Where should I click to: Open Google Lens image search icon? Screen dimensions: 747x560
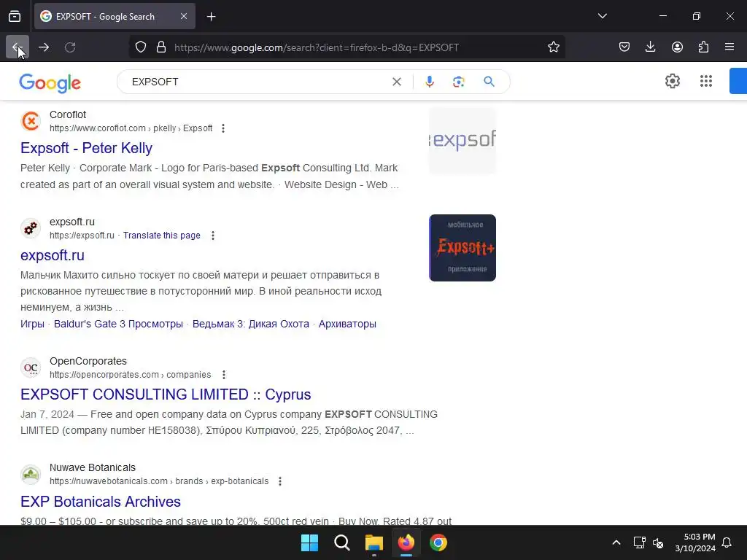click(x=459, y=82)
